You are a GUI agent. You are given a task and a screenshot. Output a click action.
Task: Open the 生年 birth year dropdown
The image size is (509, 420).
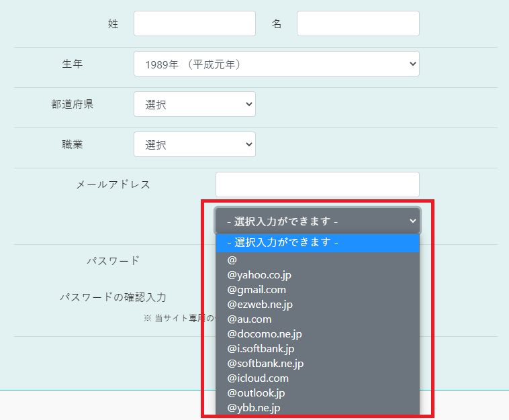click(x=277, y=64)
